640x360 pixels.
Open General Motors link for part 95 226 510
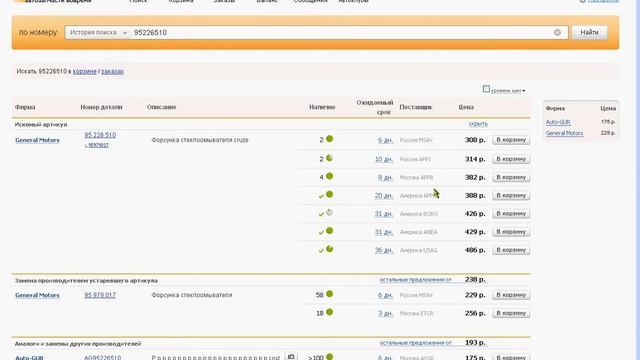click(37, 140)
